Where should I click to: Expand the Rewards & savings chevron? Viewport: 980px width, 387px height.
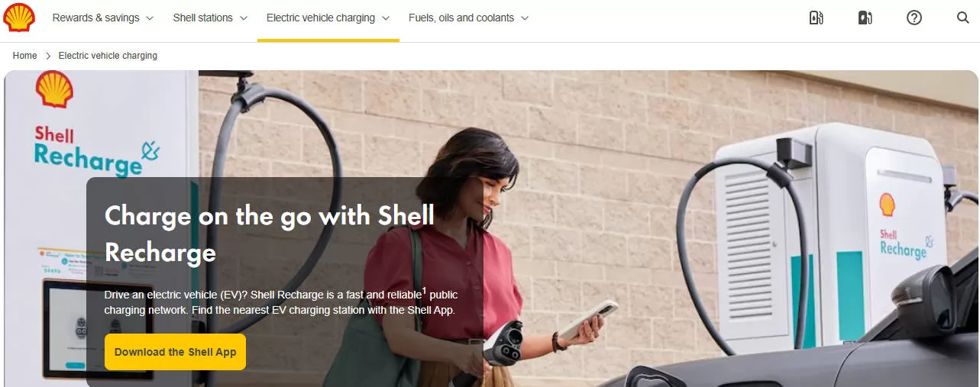coord(149,18)
